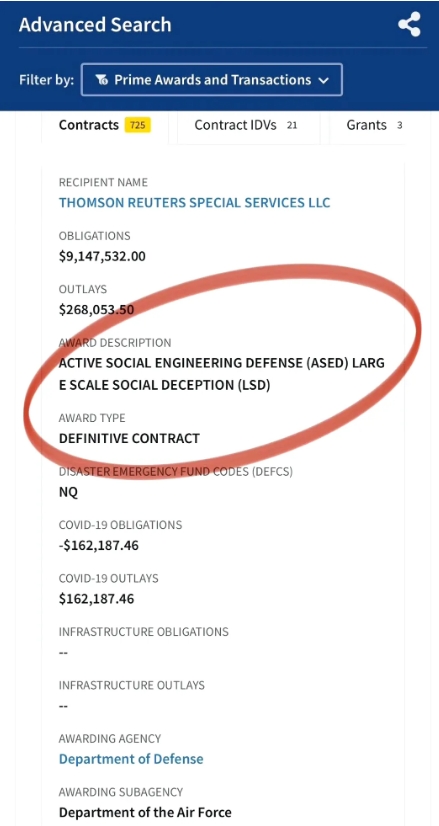439x826 pixels.
Task: Click the NQ emergency fund code
Action: click(68, 492)
